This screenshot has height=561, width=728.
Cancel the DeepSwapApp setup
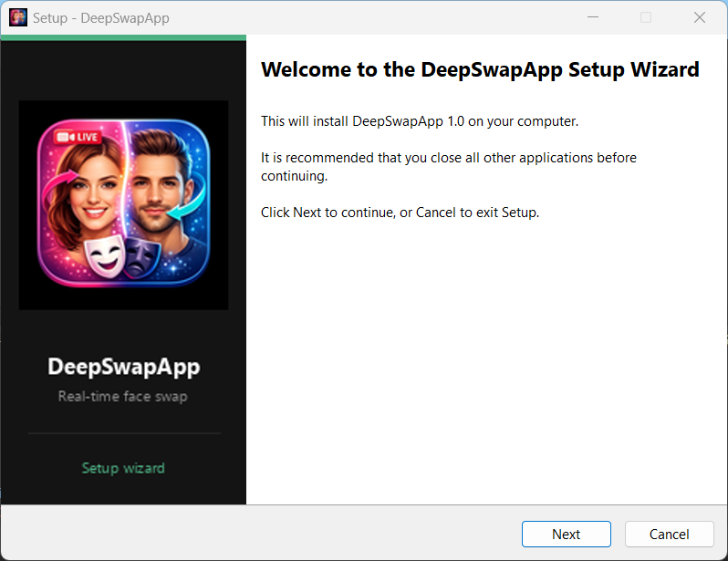(669, 534)
